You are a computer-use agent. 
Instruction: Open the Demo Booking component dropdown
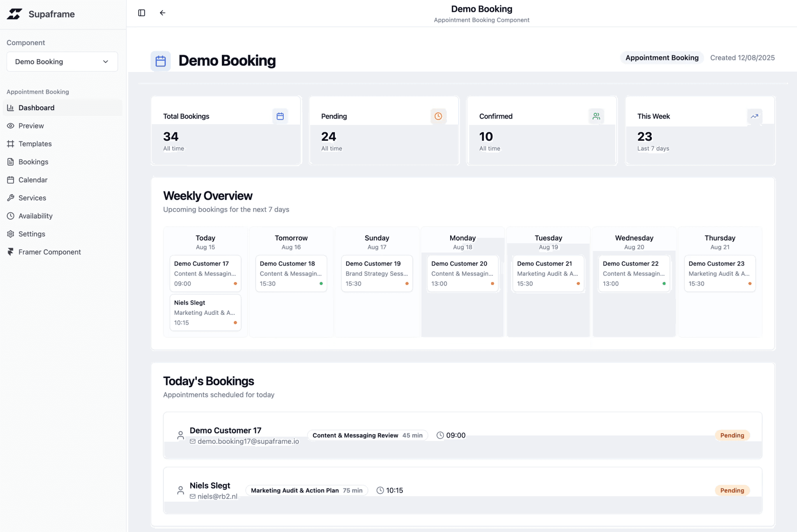coord(62,61)
